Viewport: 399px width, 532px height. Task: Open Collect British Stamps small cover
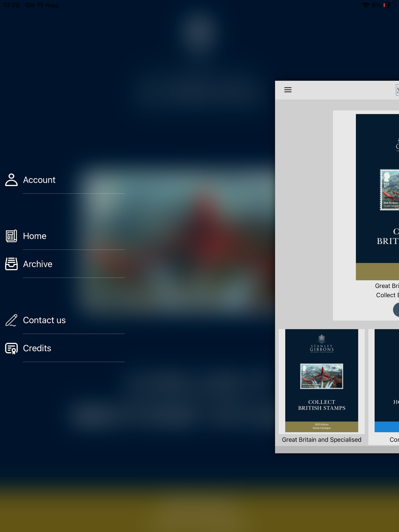(x=321, y=380)
